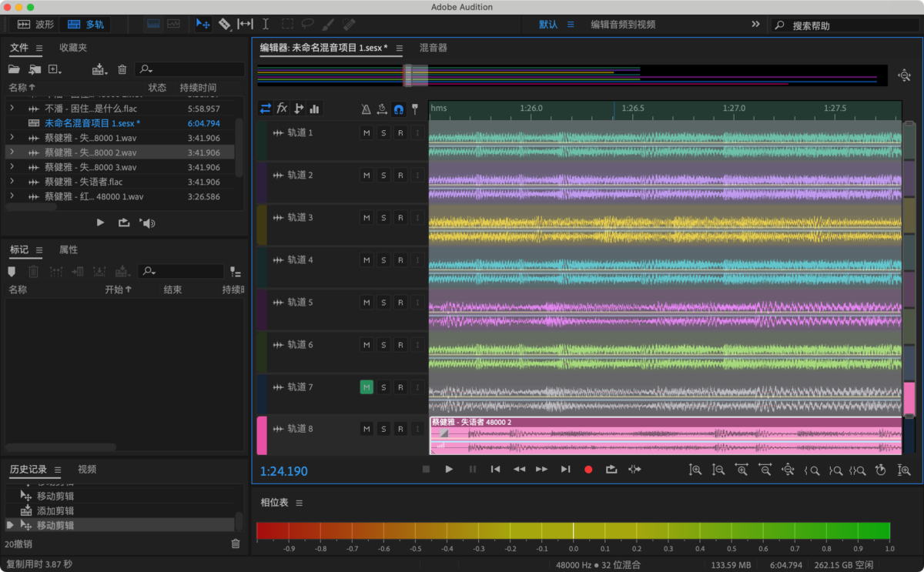Click the Import File icon
Image resolution: width=924 pixels, height=572 pixels.
[35, 69]
